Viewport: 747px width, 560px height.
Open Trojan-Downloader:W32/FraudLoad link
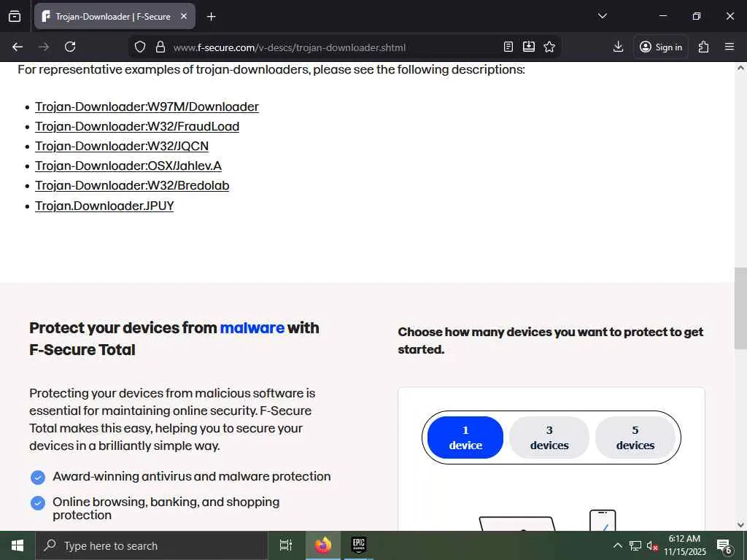(x=137, y=127)
